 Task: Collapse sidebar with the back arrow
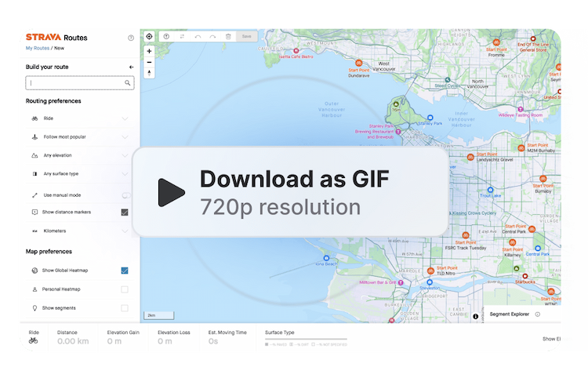coord(131,67)
